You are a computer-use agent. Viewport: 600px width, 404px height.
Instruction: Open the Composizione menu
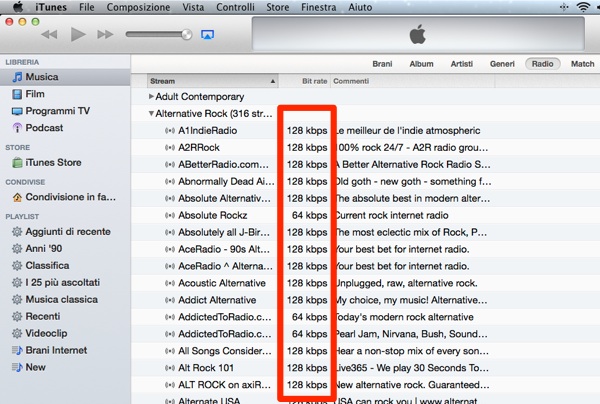[x=139, y=7]
